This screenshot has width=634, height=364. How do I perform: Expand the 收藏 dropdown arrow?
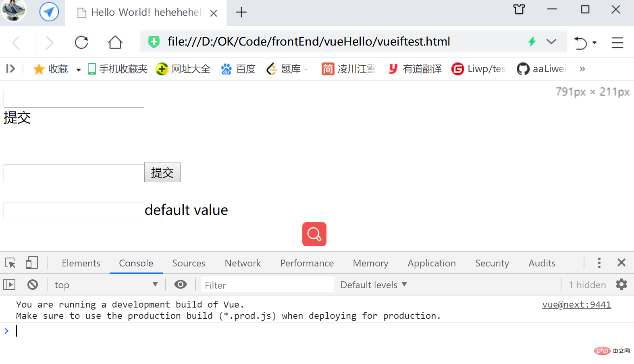click(79, 70)
